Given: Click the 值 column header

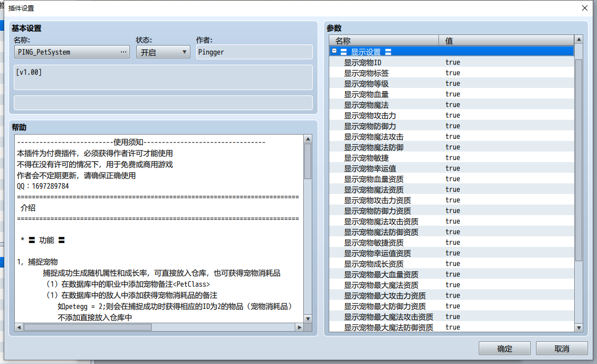Looking at the screenshot, I should 506,40.
